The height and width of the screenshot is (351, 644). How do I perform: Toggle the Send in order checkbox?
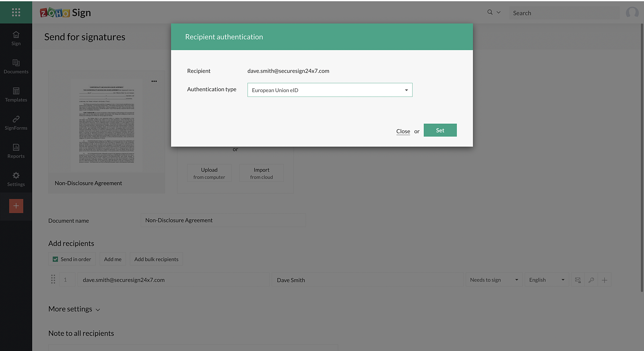(x=55, y=259)
